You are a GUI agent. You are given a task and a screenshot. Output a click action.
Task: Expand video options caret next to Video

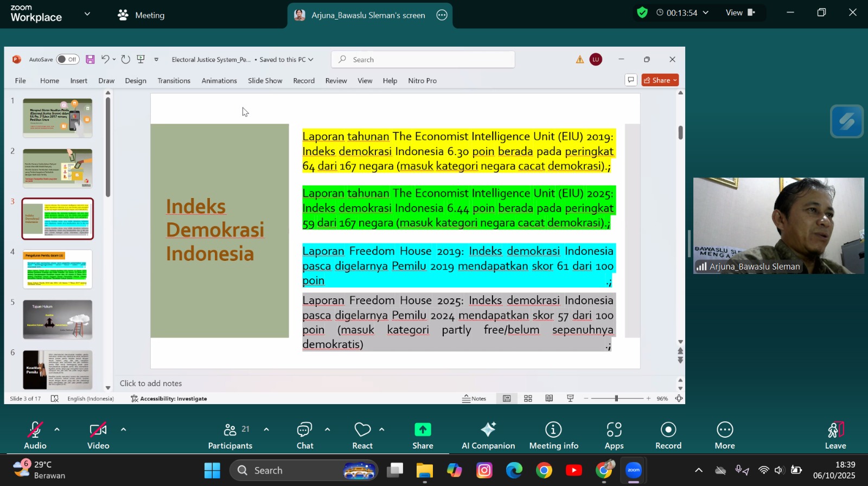(x=123, y=430)
